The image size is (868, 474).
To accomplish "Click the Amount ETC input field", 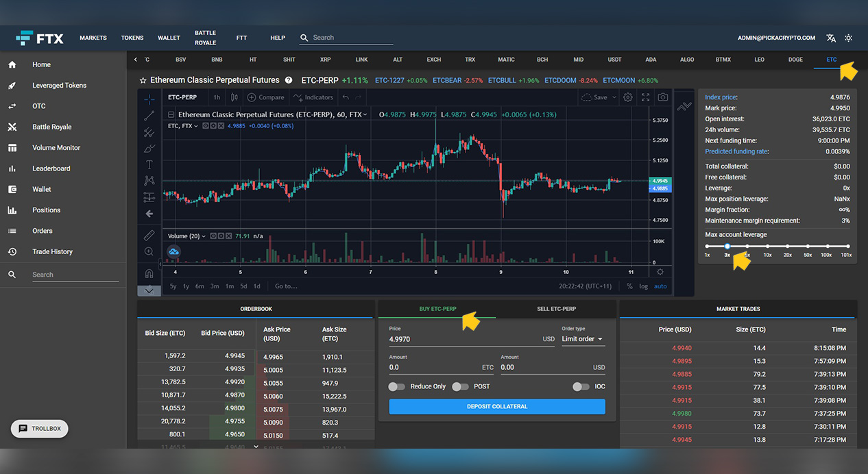I will click(x=441, y=367).
